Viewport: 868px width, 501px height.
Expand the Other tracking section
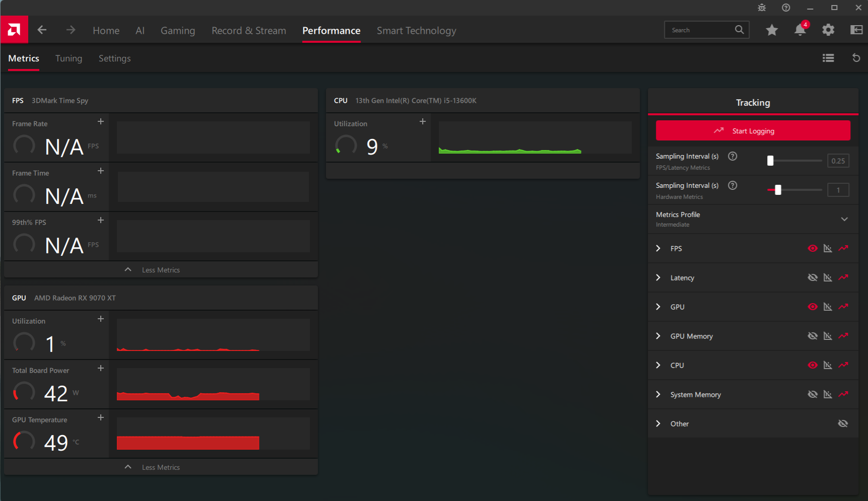click(658, 423)
